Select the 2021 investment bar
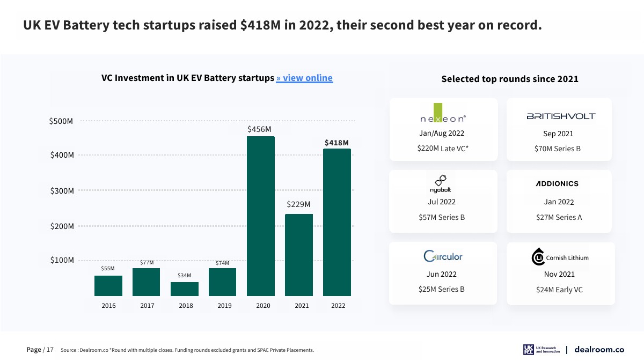Screen dimensions: 644x362 click(x=299, y=255)
